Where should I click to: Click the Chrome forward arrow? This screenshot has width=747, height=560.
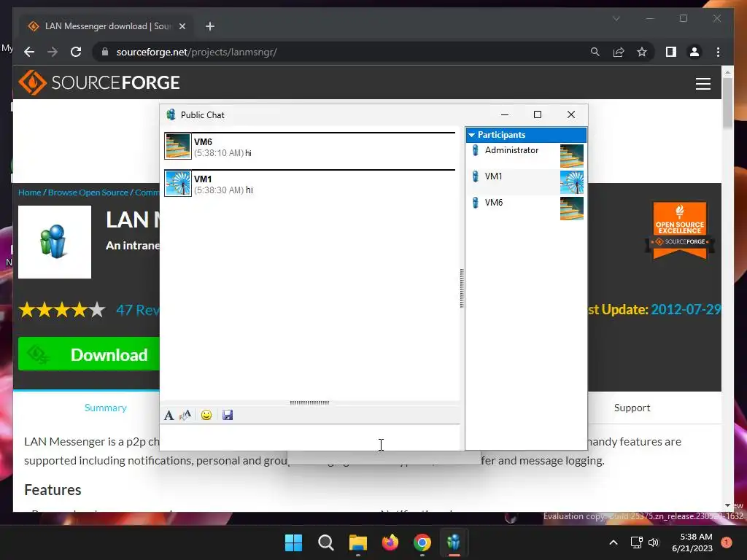click(53, 52)
